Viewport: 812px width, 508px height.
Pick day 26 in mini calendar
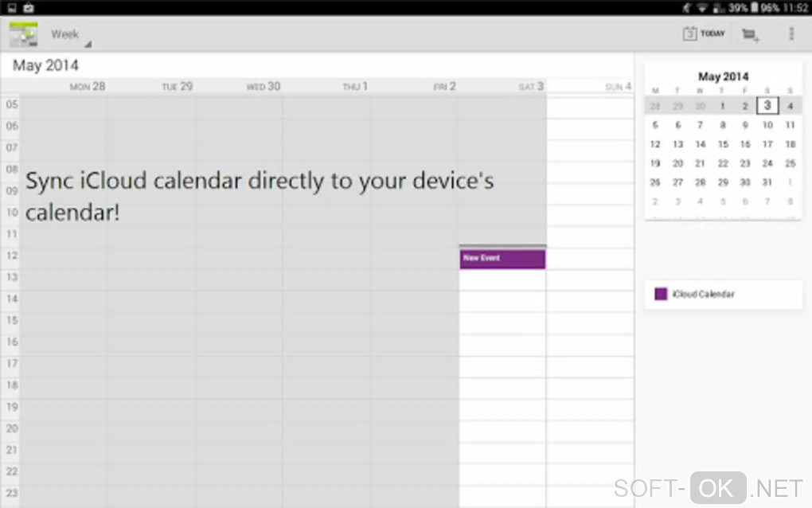(x=655, y=182)
